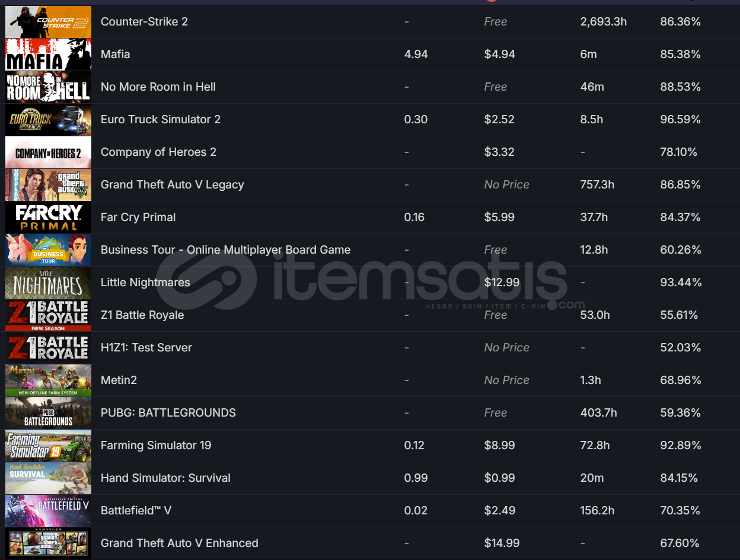The width and height of the screenshot is (740, 560).
Task: Click the H1Z1: Test Server row name
Action: tap(146, 348)
